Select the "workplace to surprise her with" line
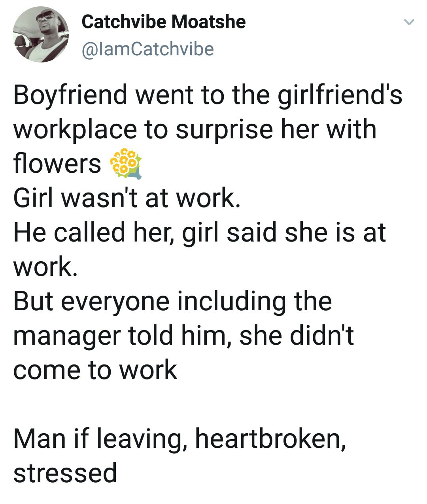The image size is (427, 504). coord(195,130)
